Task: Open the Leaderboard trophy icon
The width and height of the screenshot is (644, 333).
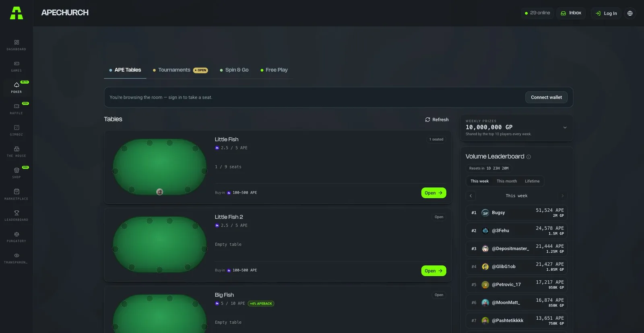Action: pos(17,213)
